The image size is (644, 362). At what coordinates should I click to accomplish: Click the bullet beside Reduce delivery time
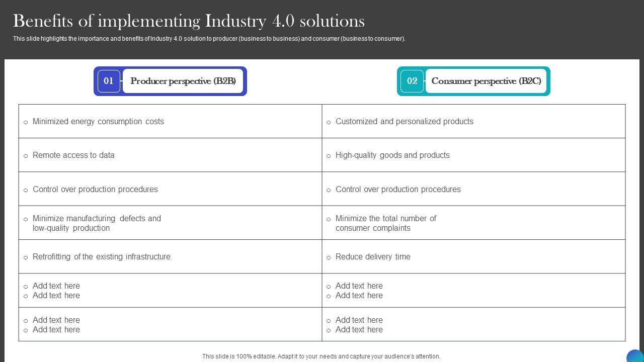tap(329, 257)
